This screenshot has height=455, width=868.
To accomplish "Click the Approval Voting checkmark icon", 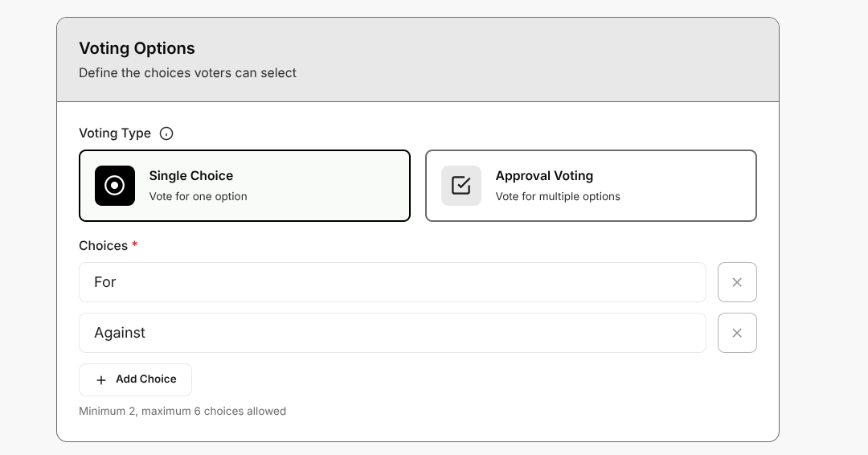I will pyautogui.click(x=461, y=186).
